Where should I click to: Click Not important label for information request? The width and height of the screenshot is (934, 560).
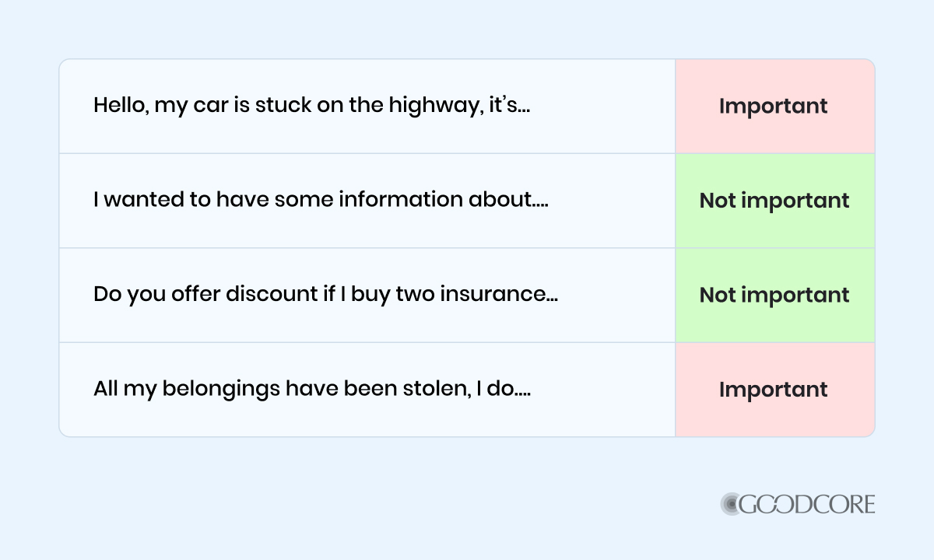click(x=774, y=201)
